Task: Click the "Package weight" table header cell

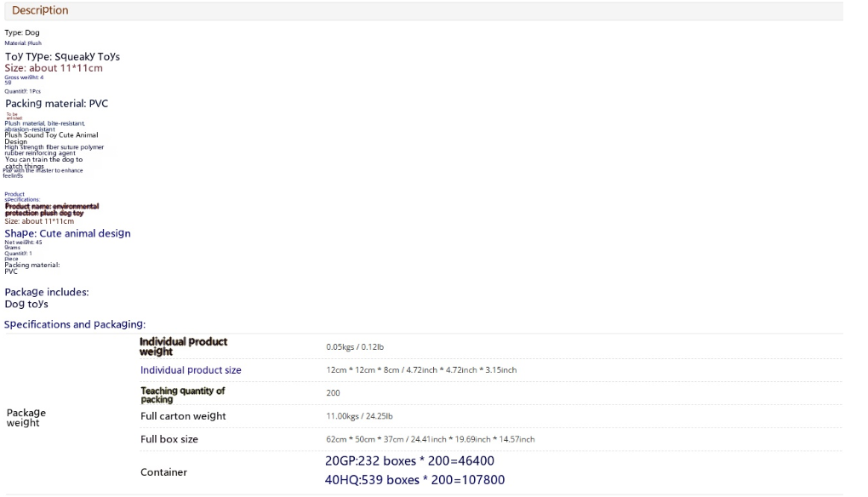Action: click(x=26, y=417)
